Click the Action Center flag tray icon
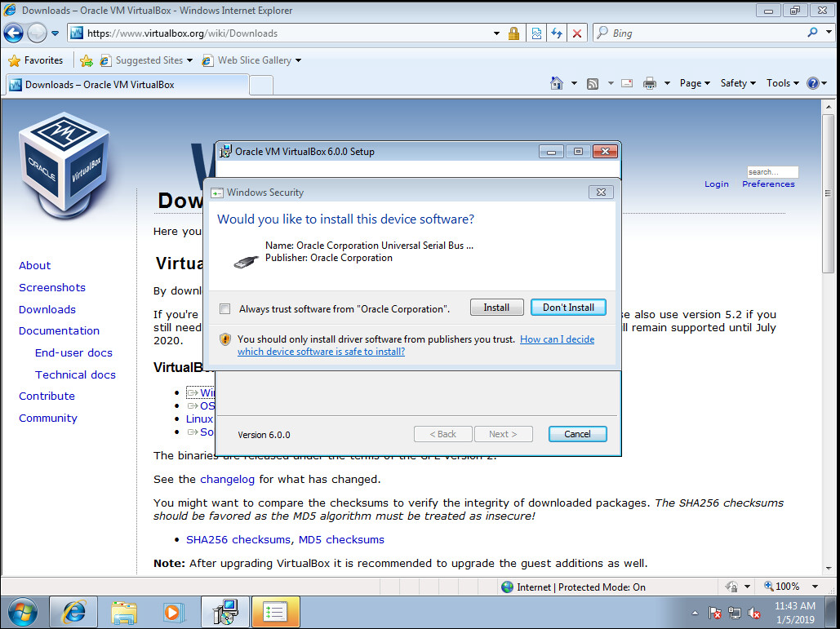 714,613
